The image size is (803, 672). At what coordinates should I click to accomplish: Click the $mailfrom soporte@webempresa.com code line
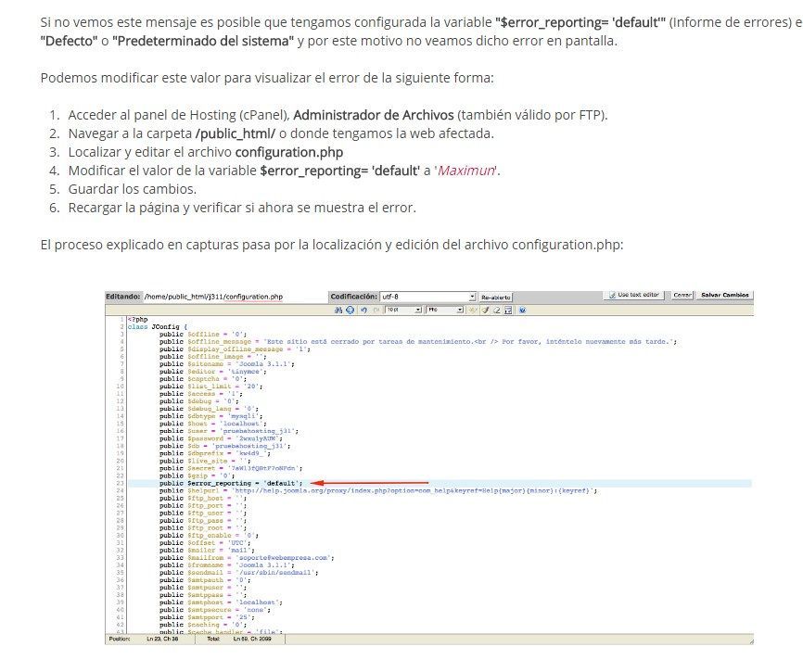[247, 557]
